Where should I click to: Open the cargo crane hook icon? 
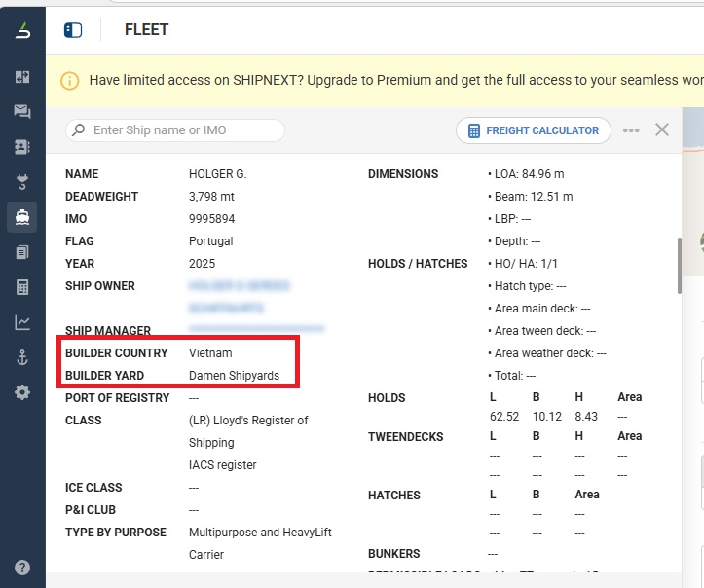click(x=21, y=181)
